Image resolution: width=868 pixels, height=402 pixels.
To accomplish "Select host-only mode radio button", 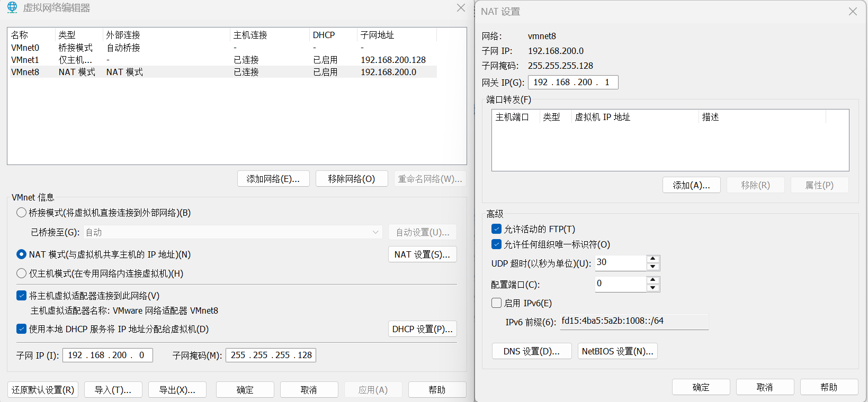I will [x=22, y=273].
